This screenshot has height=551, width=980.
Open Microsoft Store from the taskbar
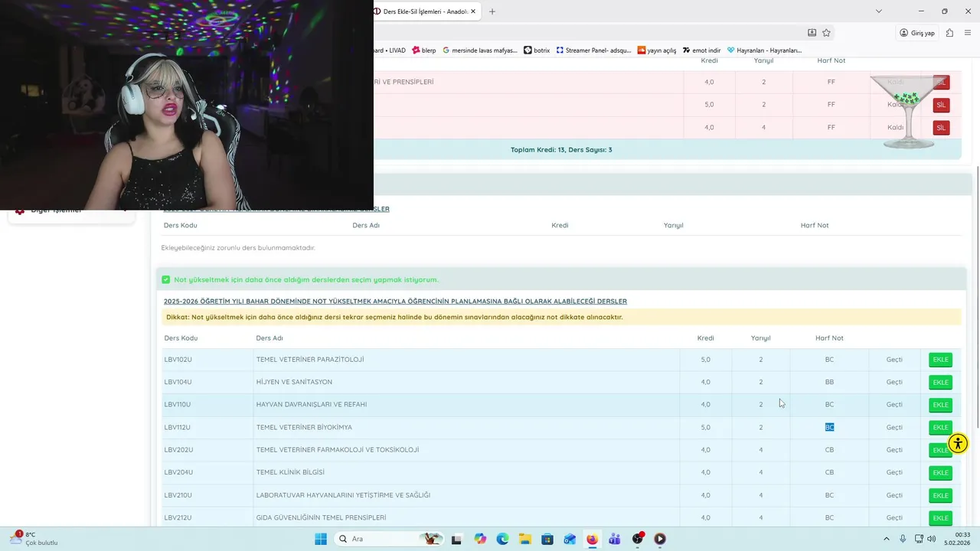[547, 539]
